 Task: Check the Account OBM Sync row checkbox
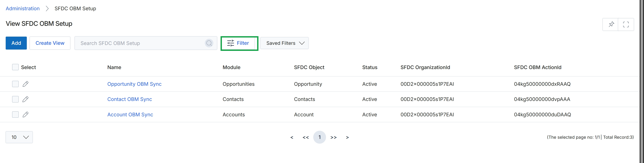click(x=15, y=114)
